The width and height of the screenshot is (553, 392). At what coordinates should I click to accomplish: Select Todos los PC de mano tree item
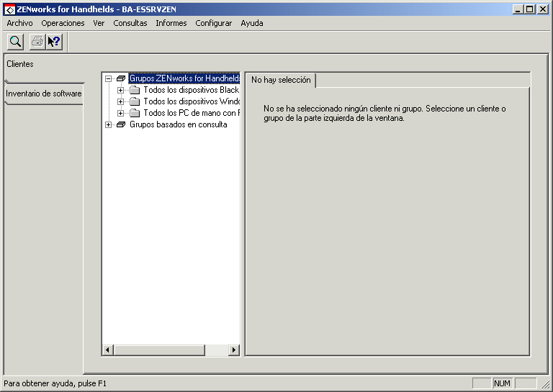[191, 113]
